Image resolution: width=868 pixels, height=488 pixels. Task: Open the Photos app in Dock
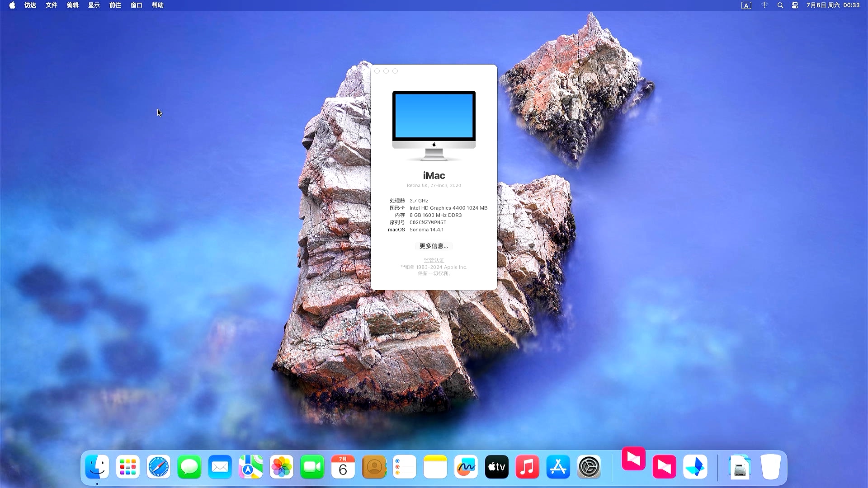pyautogui.click(x=282, y=467)
